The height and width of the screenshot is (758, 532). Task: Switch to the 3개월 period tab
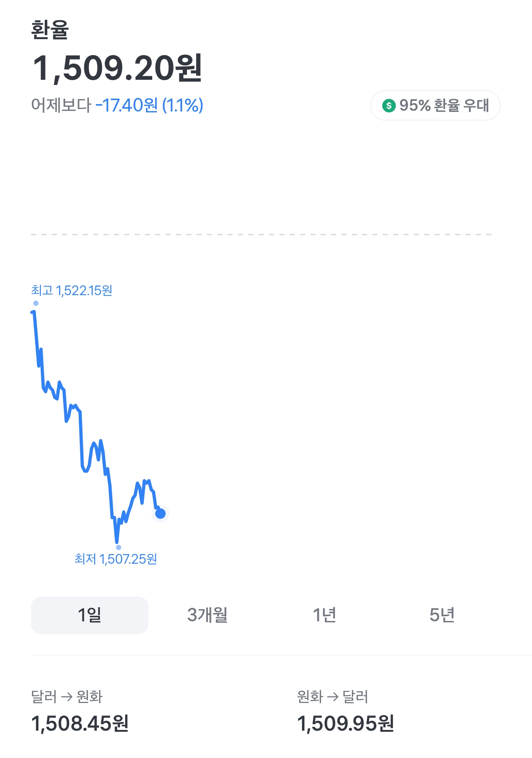tap(207, 615)
